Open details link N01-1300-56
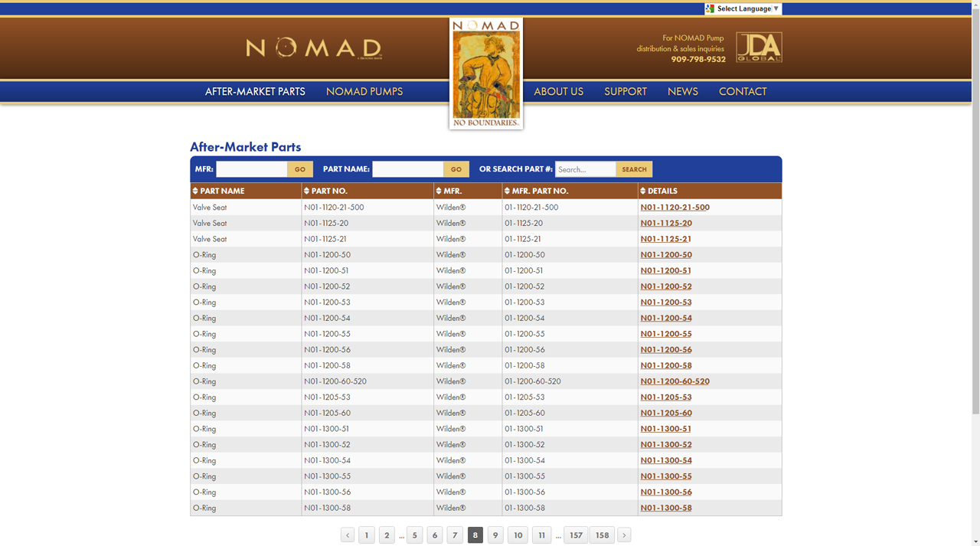980x546 pixels. (x=666, y=492)
